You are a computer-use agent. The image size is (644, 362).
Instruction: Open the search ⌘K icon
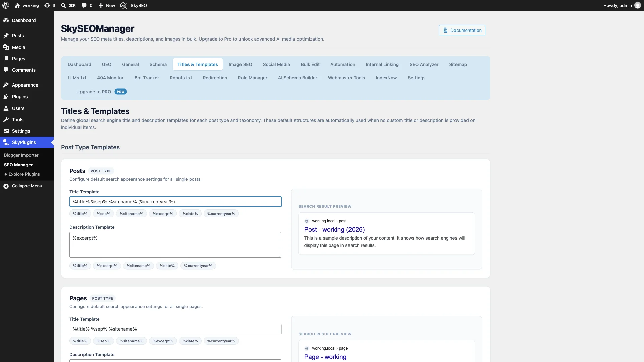(63, 5)
